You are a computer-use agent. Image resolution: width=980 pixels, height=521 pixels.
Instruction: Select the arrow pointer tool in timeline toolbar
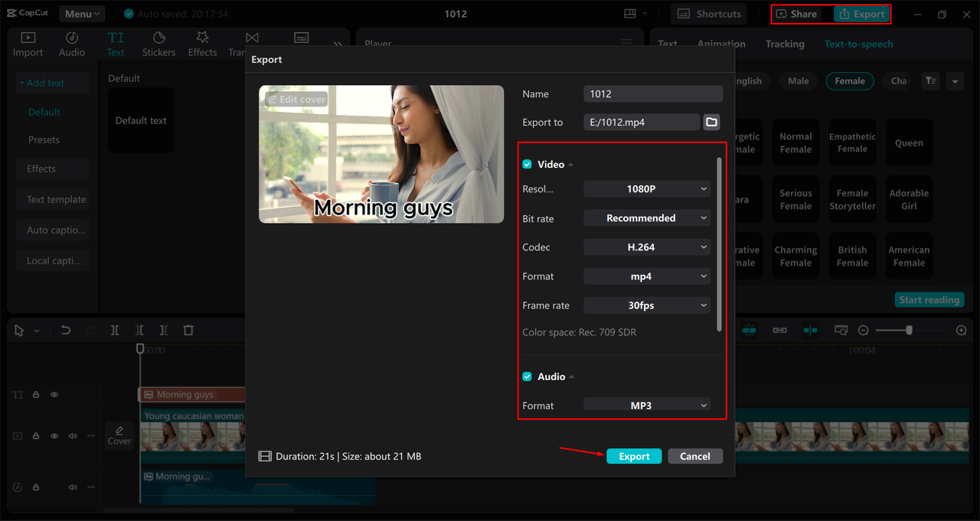click(21, 330)
